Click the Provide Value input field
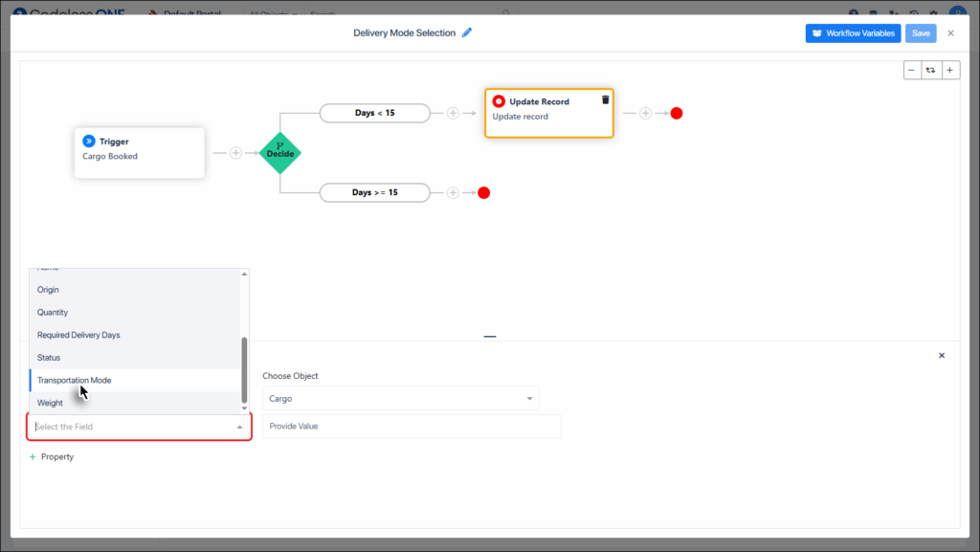 coord(412,427)
